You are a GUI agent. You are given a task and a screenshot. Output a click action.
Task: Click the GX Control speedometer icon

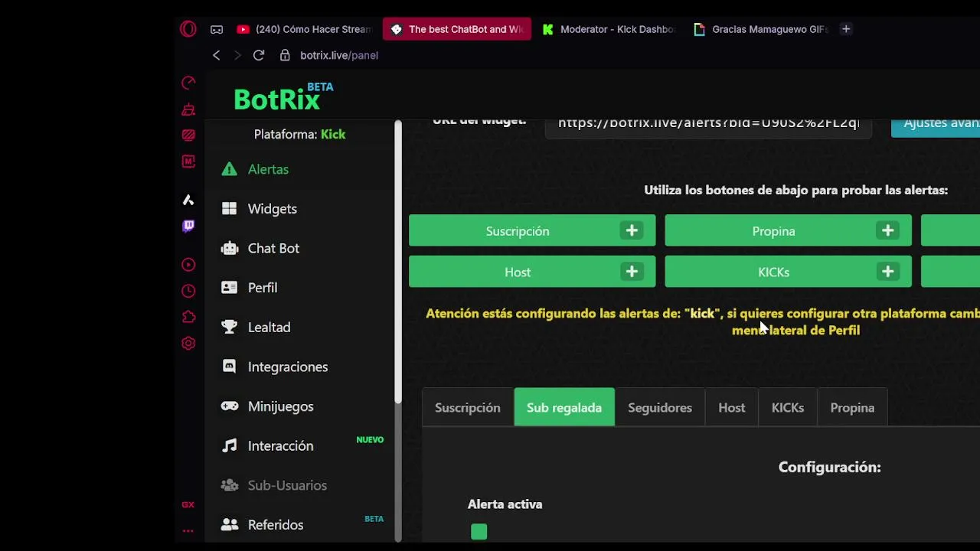click(188, 83)
